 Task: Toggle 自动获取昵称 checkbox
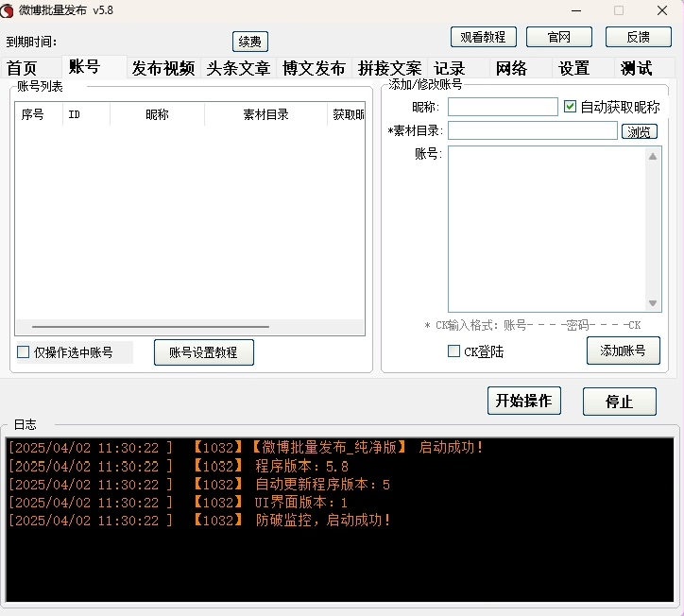(570, 107)
